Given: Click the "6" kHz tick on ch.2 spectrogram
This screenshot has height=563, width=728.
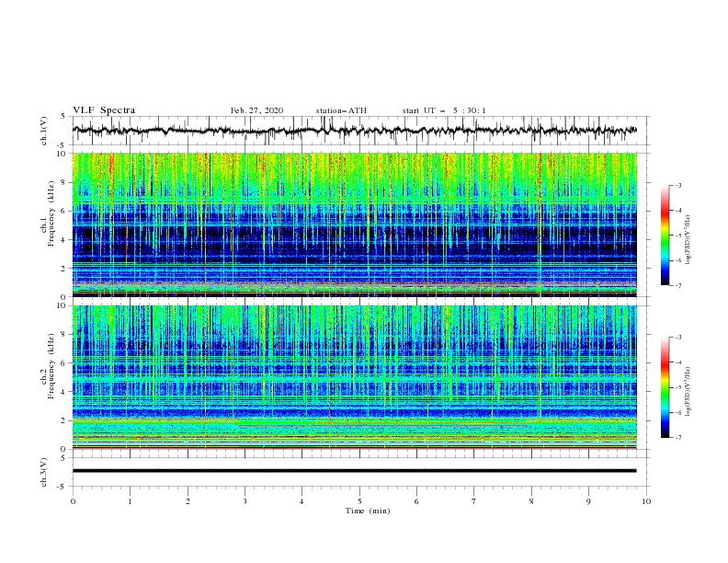Looking at the screenshot, I should 64,363.
